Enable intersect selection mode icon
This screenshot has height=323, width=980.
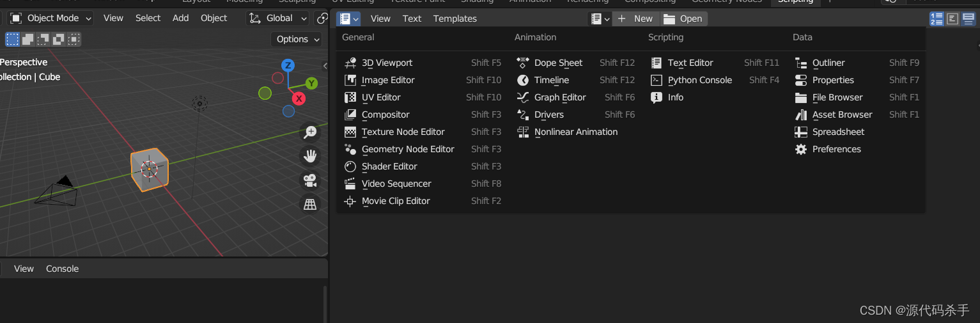(74, 40)
